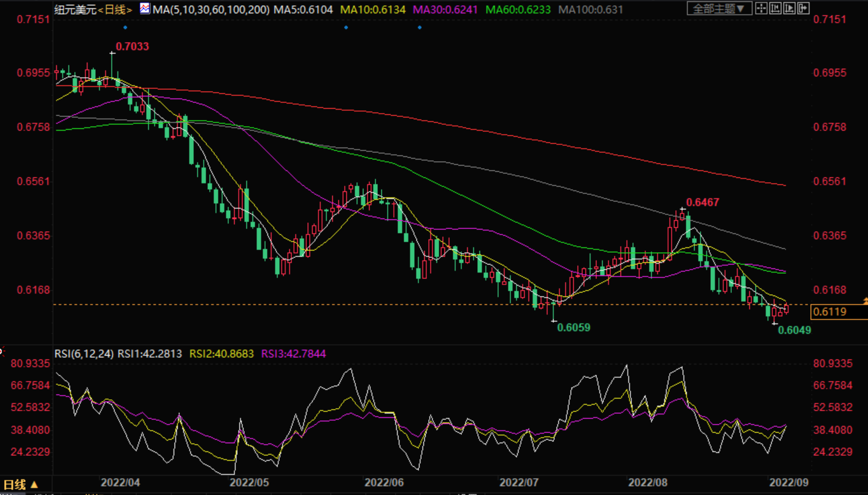Click the play replay icon
This screenshot has height=495, width=868.
click(789, 9)
